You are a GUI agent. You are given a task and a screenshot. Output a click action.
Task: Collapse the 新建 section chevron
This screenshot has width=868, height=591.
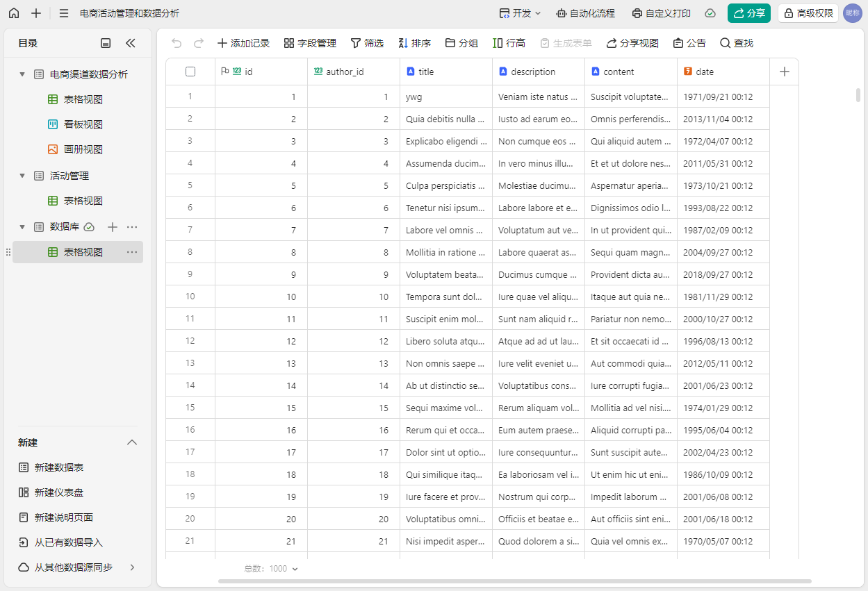pos(131,442)
